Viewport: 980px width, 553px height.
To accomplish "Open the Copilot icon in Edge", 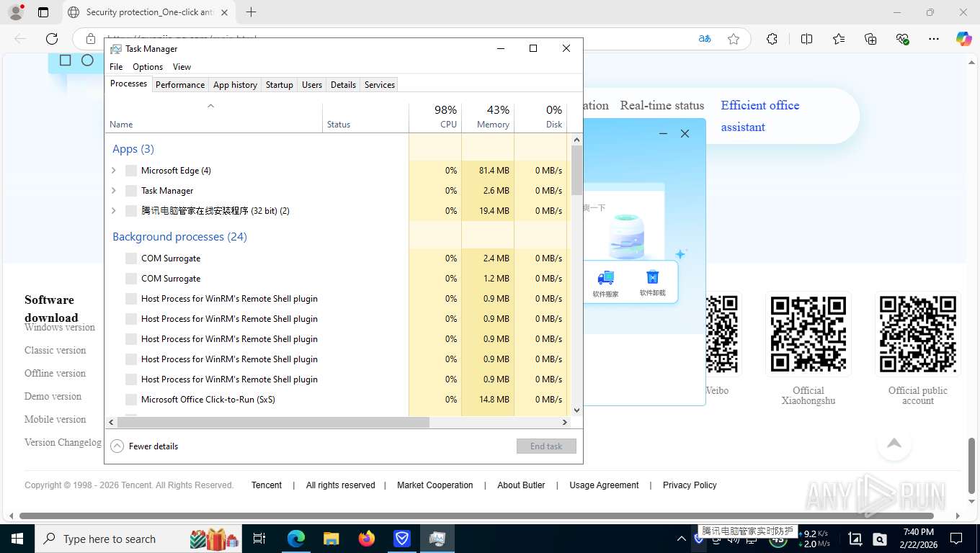I will (x=963, y=39).
